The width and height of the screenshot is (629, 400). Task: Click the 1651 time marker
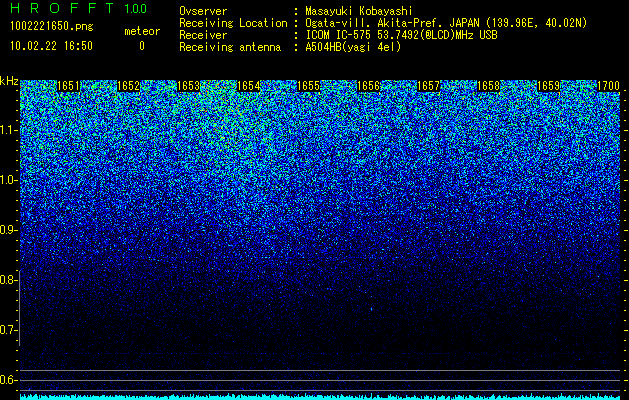pyautogui.click(x=68, y=86)
